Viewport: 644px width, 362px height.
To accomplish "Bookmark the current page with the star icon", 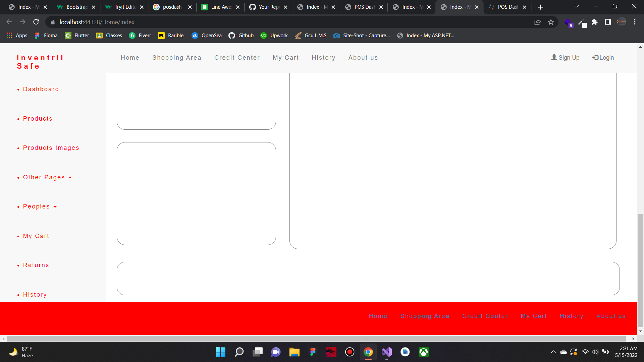I will pos(551,22).
